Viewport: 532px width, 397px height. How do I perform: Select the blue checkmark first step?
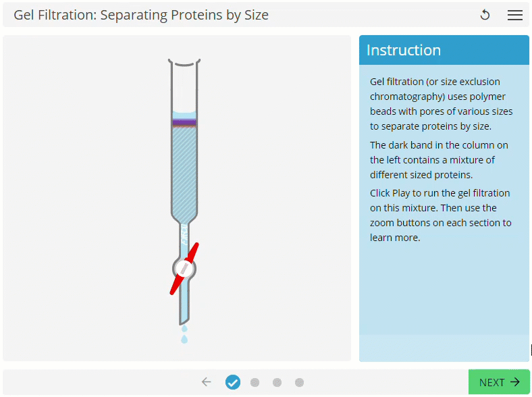[233, 382]
